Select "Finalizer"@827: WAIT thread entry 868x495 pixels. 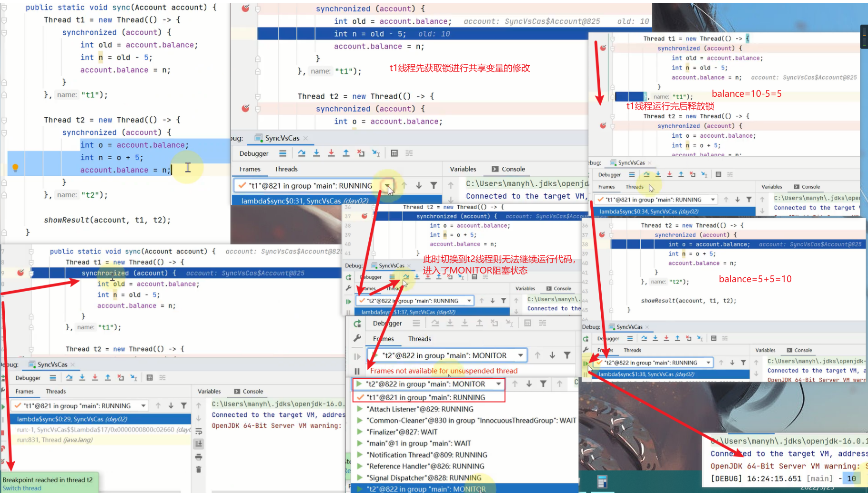402,432
